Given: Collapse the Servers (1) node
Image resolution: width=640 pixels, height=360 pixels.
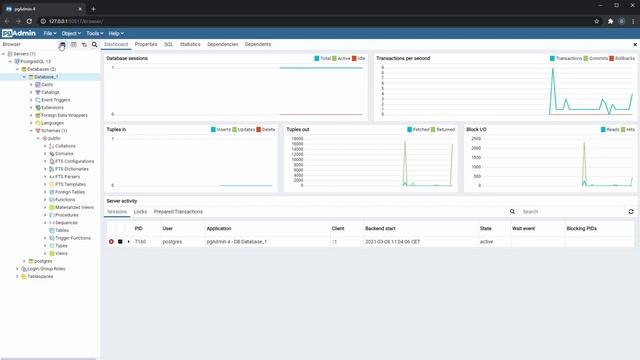Looking at the screenshot, I should click(3, 54).
